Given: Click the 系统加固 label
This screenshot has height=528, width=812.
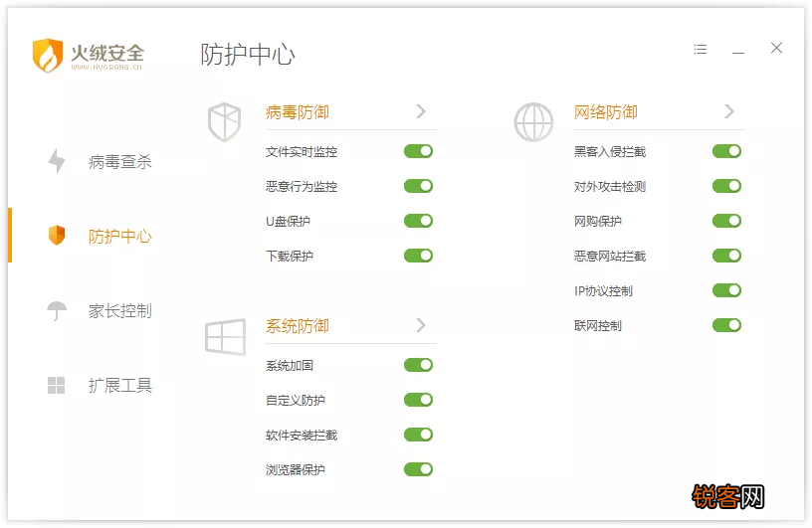Looking at the screenshot, I should point(290,366).
